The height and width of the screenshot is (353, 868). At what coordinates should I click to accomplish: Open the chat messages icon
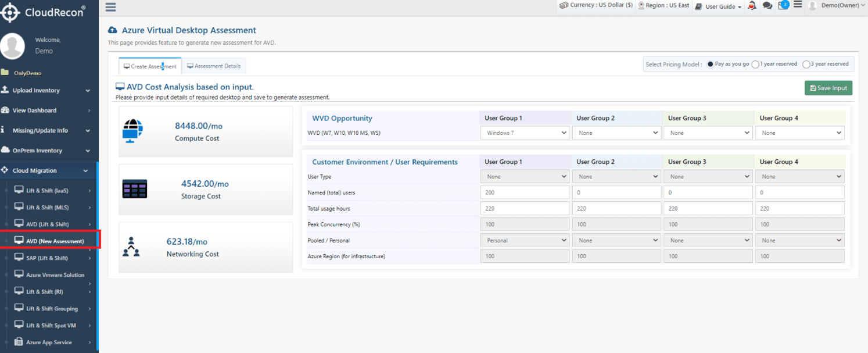767,6
